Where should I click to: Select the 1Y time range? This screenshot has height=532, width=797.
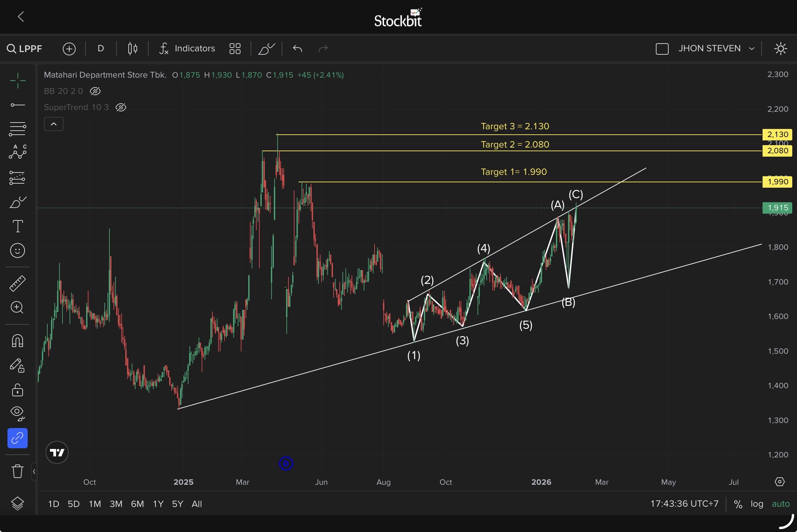click(x=158, y=504)
